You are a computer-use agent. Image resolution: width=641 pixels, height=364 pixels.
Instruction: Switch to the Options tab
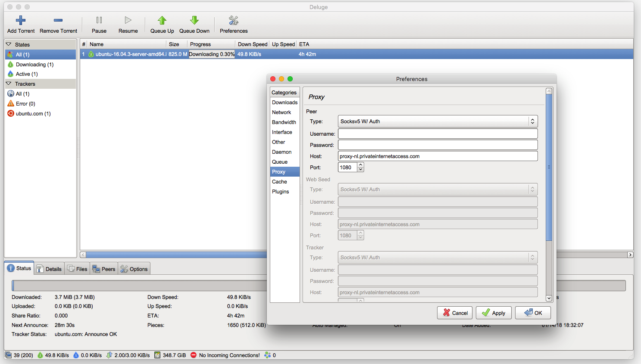pos(134,269)
